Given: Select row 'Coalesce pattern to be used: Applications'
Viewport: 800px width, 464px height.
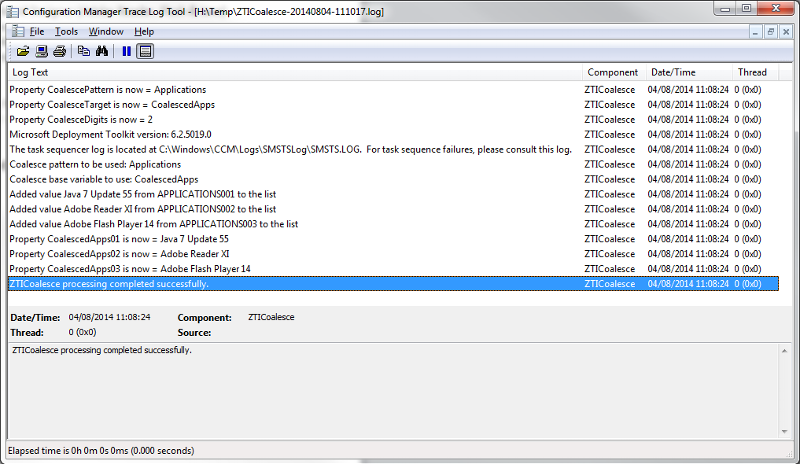Looking at the screenshot, I should point(393,164).
